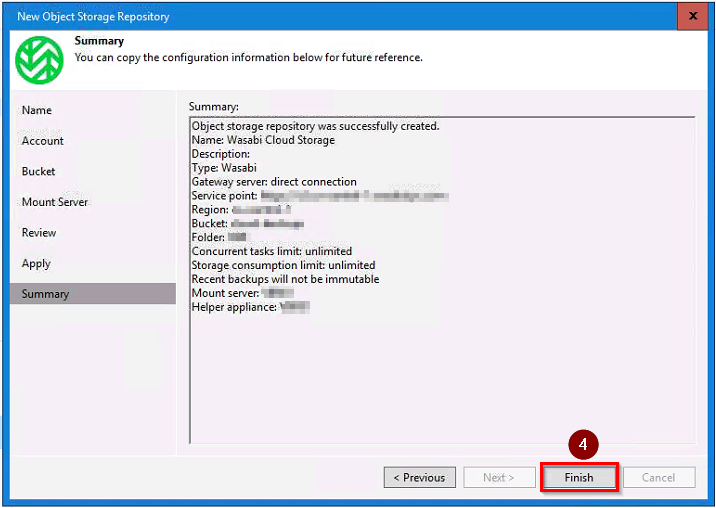Click 'Object storage repository was successfully created' line

point(316,126)
